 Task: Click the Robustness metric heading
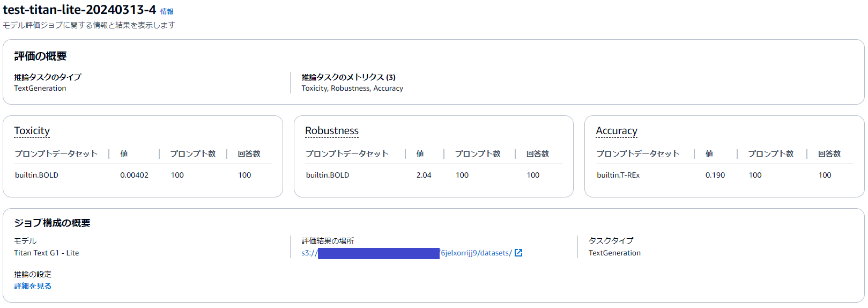click(x=332, y=130)
